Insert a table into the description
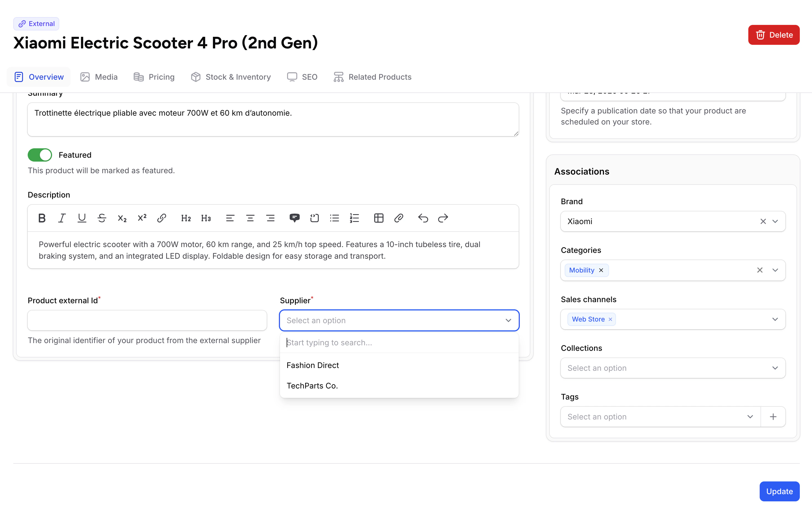812x508 pixels. pyautogui.click(x=378, y=218)
